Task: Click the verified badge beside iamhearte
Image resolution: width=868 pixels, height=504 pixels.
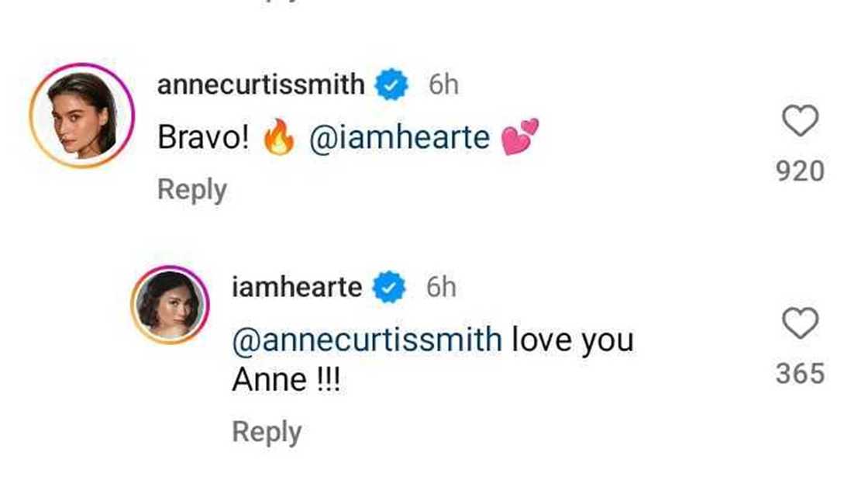Action: pos(390,288)
